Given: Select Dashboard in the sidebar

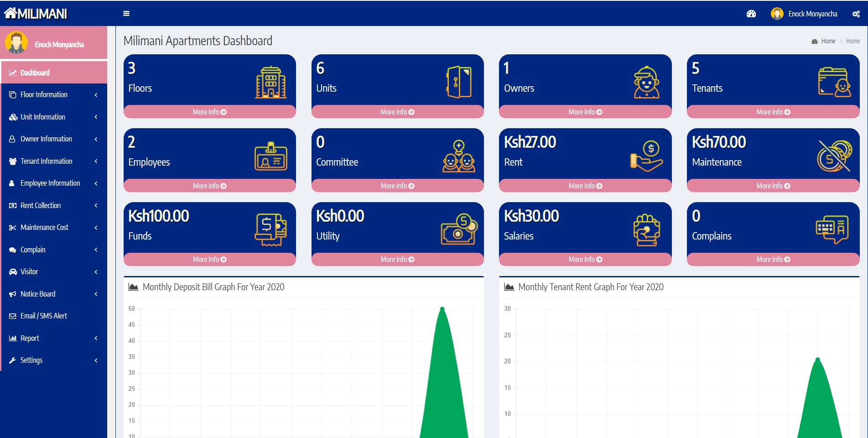Looking at the screenshot, I should 35,73.
